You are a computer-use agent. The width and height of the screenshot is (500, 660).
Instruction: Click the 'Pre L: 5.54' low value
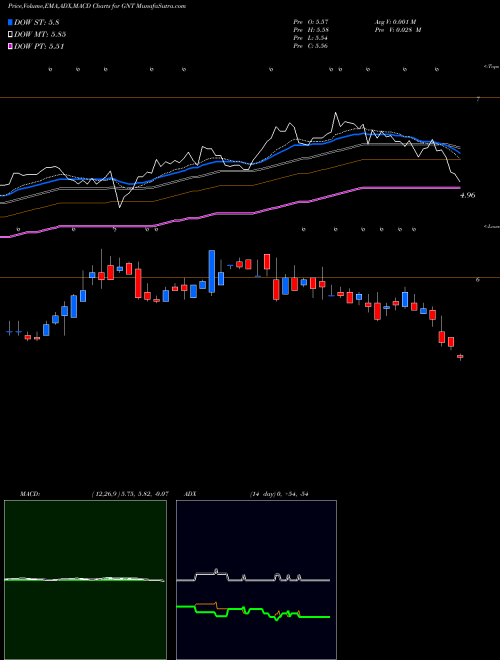point(311,38)
